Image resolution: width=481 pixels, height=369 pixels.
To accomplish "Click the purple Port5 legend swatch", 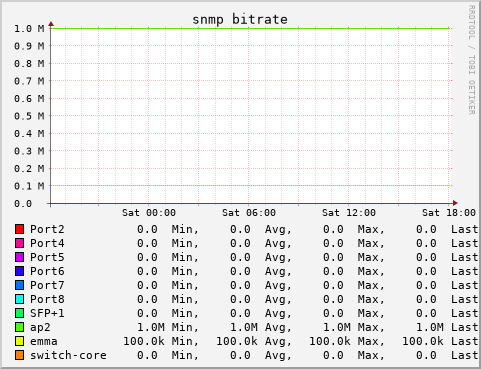I will tap(19, 257).
